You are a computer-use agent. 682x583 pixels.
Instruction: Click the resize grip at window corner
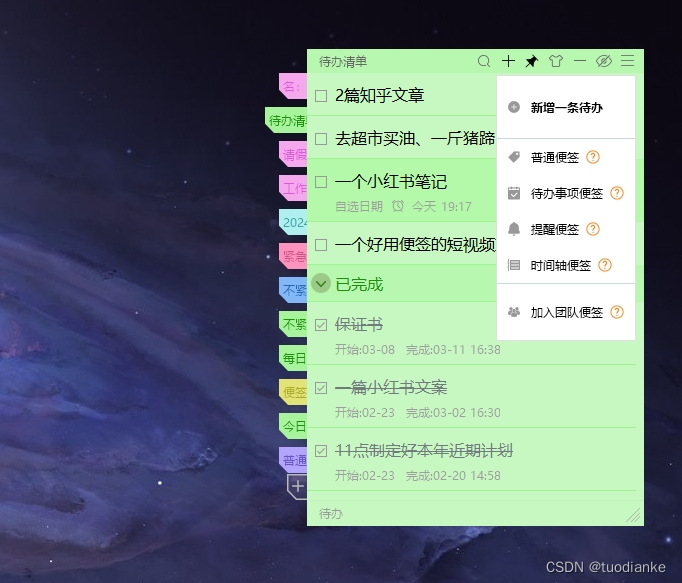pyautogui.click(x=633, y=515)
